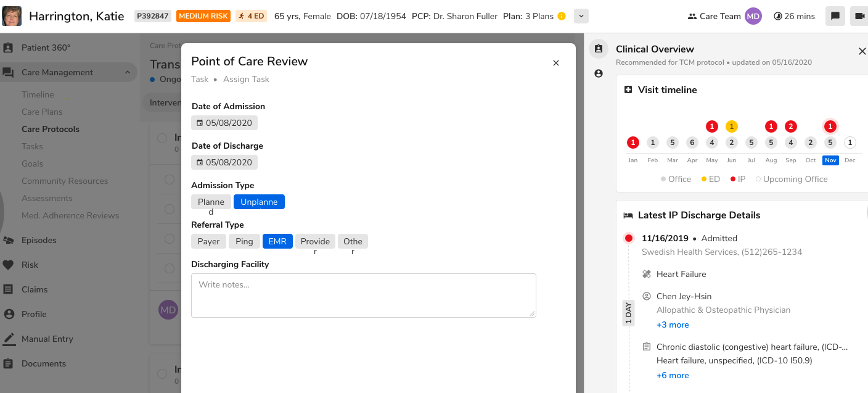
Task: Click the Risk heart icon
Action: [x=9, y=265]
